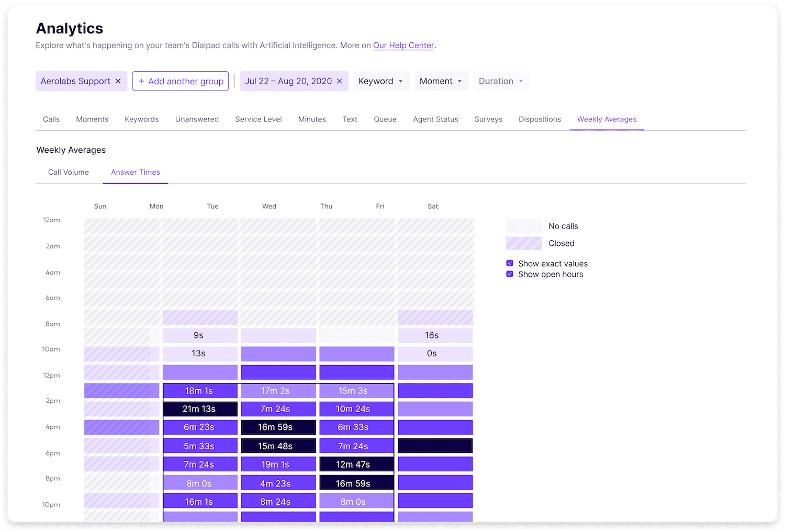Switch to the Agent Status tab

[435, 119]
